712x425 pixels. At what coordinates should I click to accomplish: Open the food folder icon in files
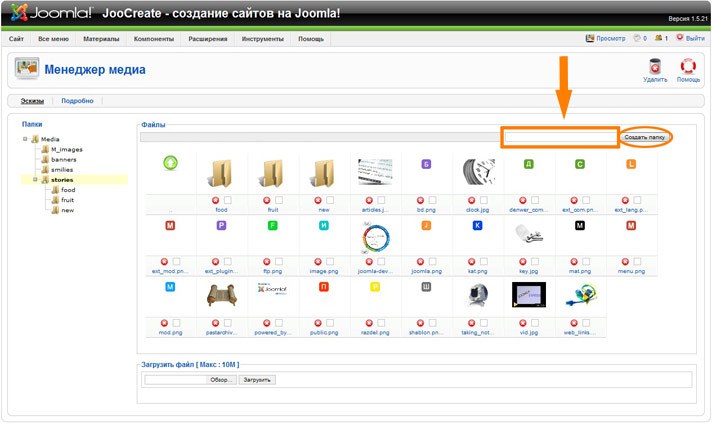tap(221, 173)
